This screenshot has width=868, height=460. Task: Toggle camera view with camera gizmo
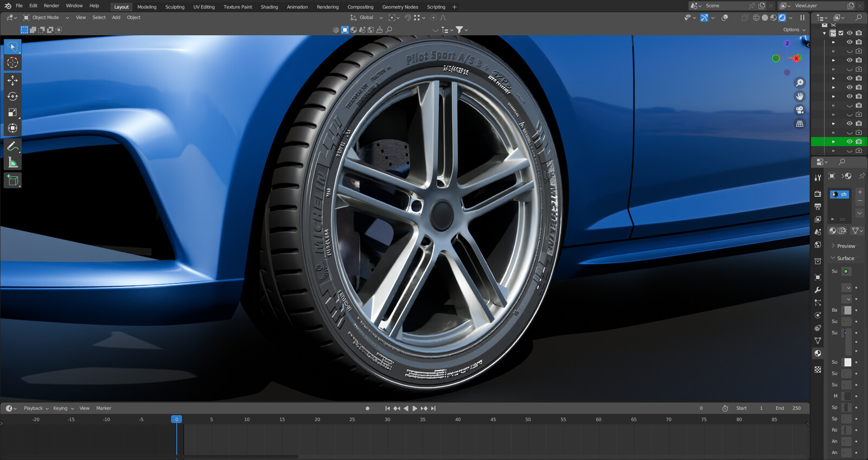pos(800,110)
